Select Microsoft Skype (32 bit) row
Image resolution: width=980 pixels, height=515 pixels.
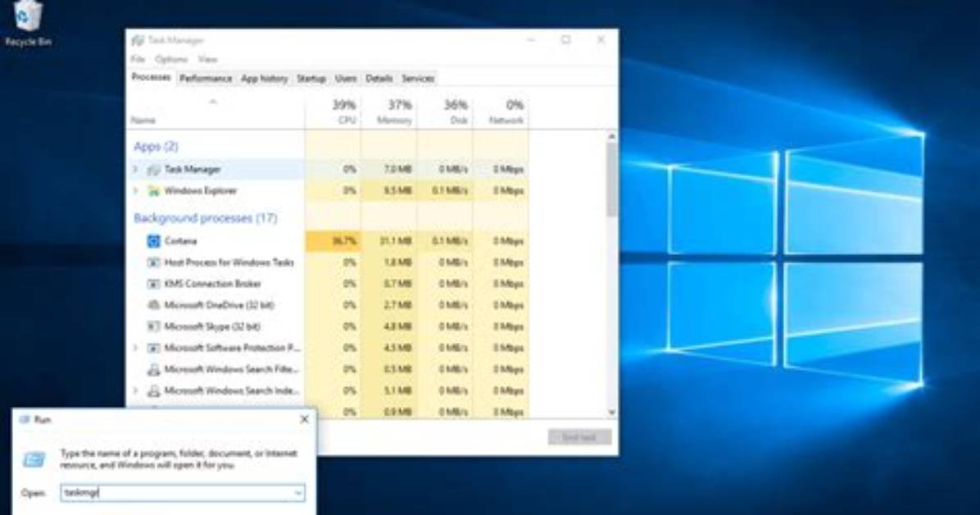328,326
